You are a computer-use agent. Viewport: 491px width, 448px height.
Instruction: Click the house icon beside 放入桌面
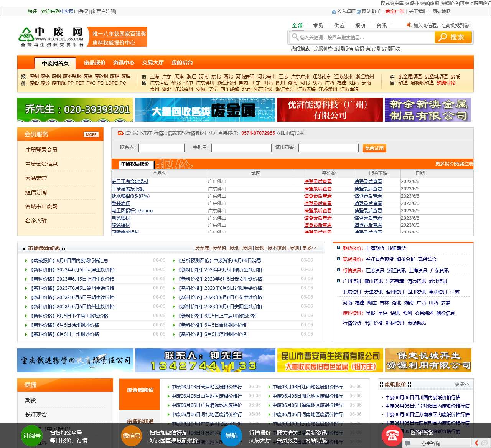[x=334, y=12]
